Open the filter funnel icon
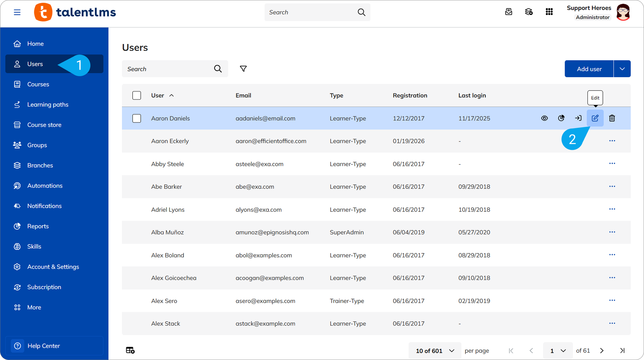644x360 pixels. [x=243, y=69]
